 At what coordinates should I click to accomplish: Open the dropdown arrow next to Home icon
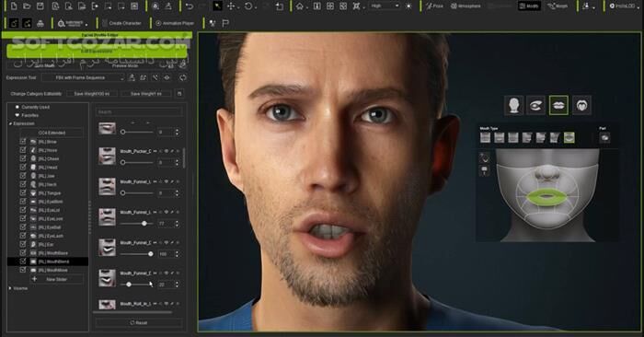pos(308,7)
